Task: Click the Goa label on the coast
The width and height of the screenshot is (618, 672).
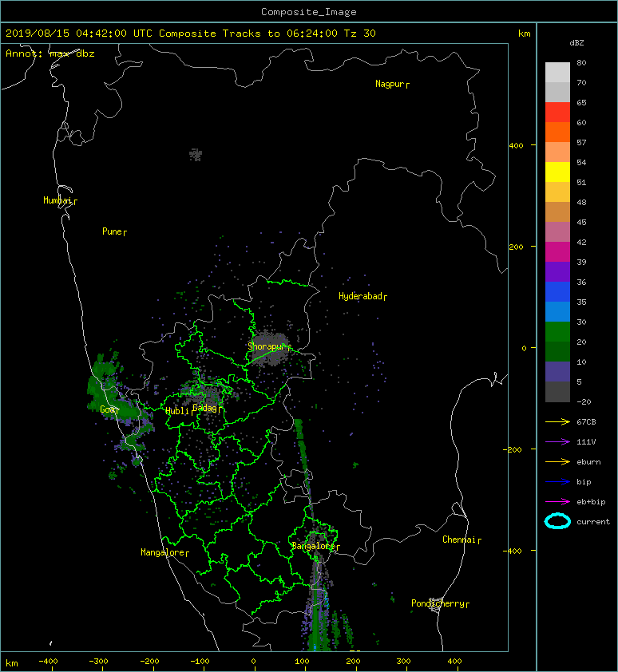Action: (x=108, y=409)
